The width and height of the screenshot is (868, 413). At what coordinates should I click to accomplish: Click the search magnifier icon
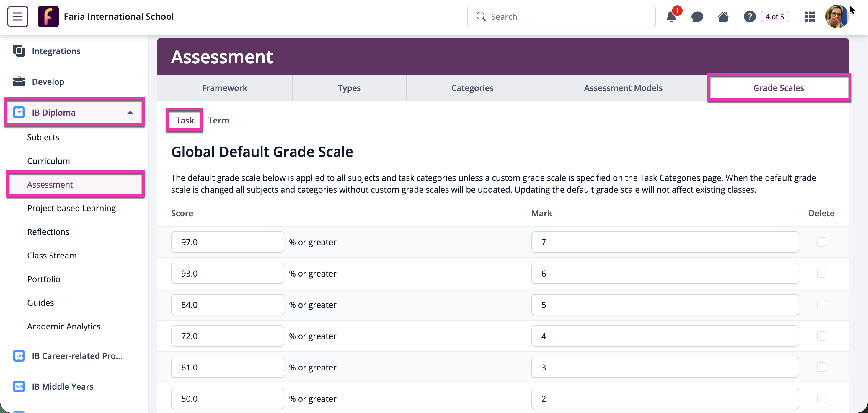[x=481, y=17]
